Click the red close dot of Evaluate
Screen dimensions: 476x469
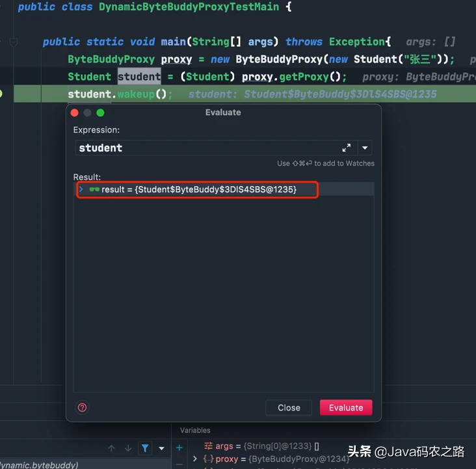coord(74,113)
